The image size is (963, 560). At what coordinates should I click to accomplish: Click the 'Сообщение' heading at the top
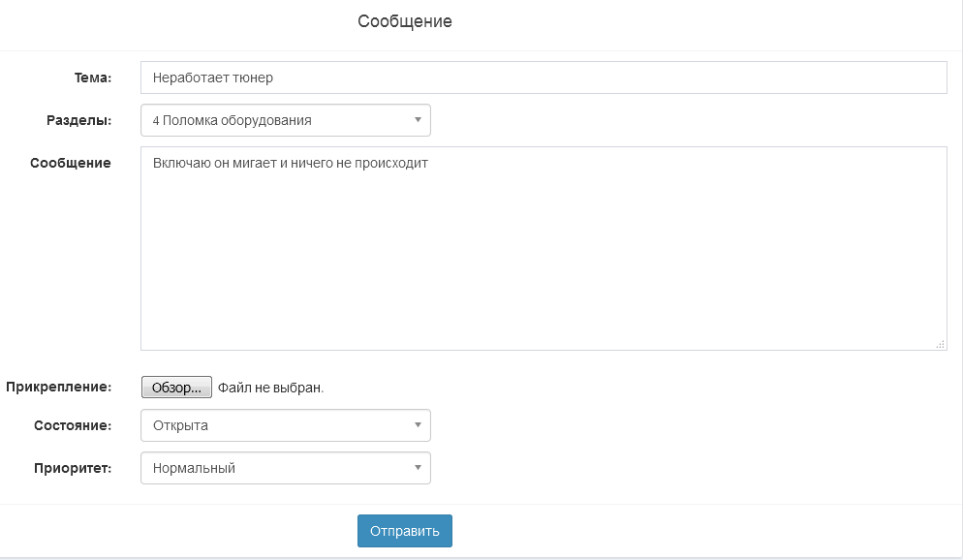point(405,21)
